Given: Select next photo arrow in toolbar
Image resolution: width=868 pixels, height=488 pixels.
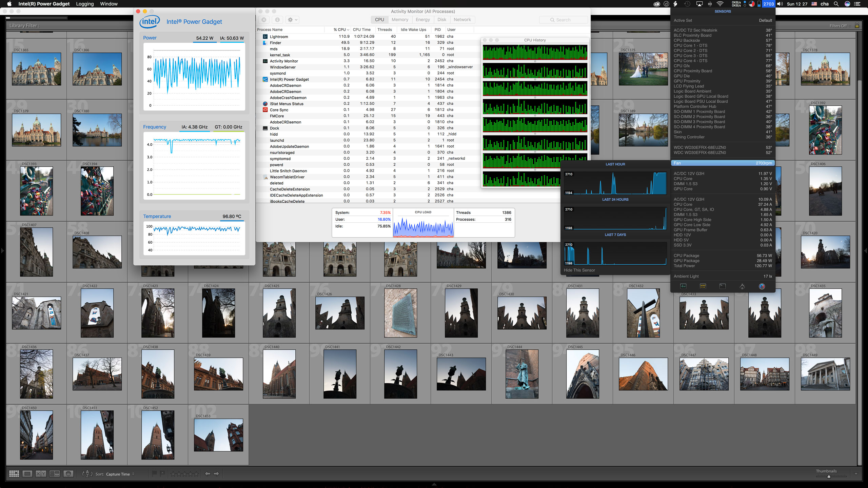Looking at the screenshot, I should tap(216, 474).
